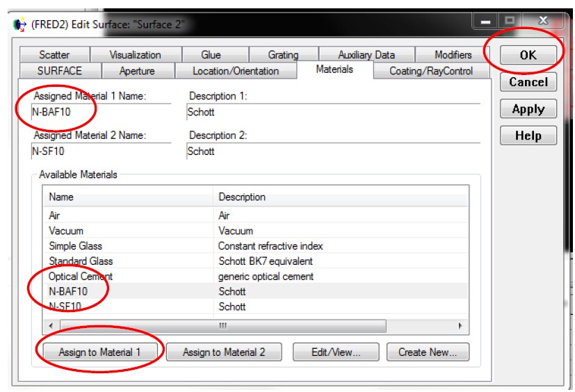The height and width of the screenshot is (392, 575).
Task: Minimize the Edit Surface dialog
Action: point(485,22)
